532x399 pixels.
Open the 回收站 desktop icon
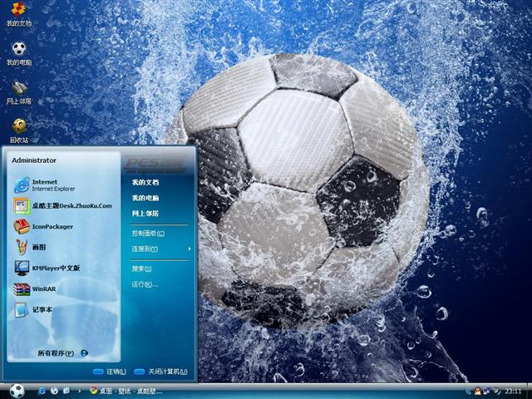tap(18, 131)
